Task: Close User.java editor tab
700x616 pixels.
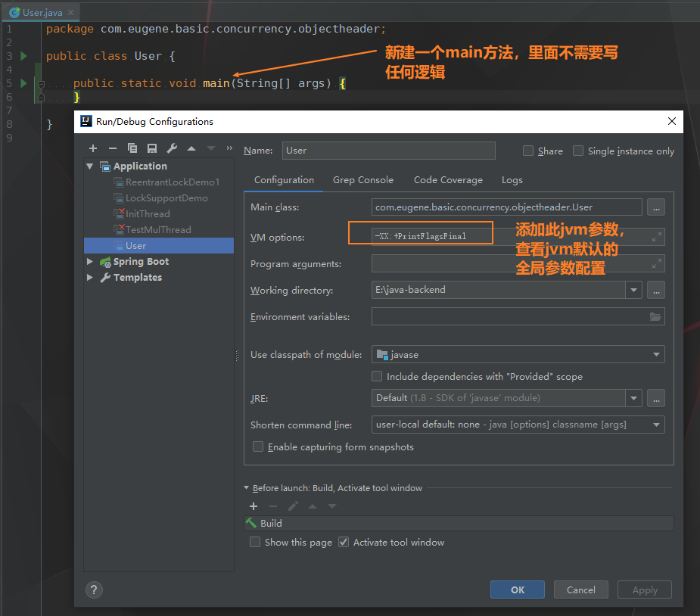Action: [70, 13]
